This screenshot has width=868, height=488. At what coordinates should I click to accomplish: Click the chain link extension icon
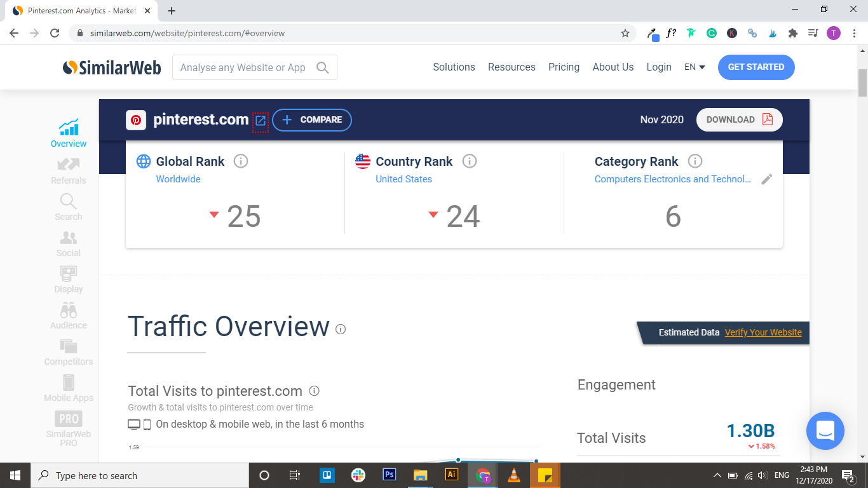click(x=752, y=33)
